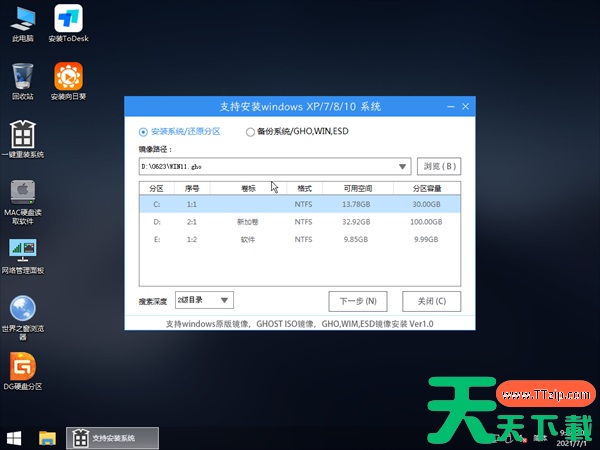Click the 序号 column header

click(x=192, y=188)
